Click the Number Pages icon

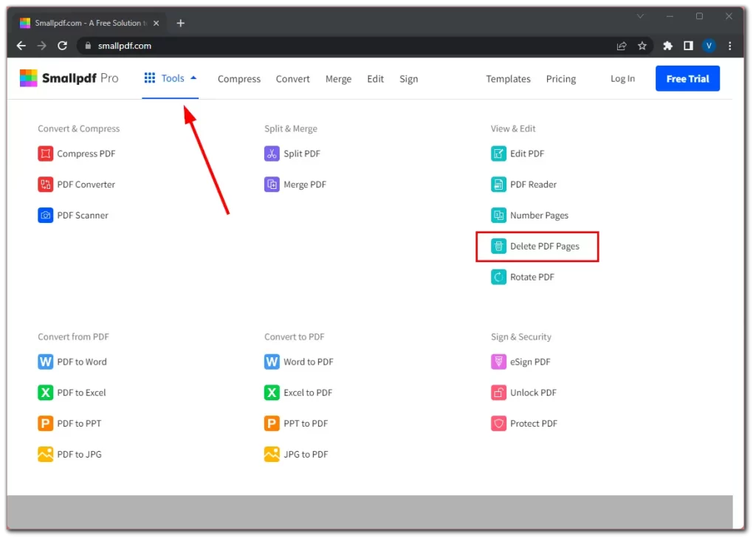tap(498, 215)
